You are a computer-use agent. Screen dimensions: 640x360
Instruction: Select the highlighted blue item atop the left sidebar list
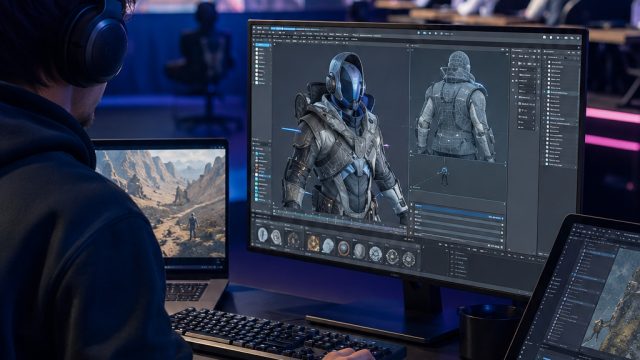[x=262, y=45]
